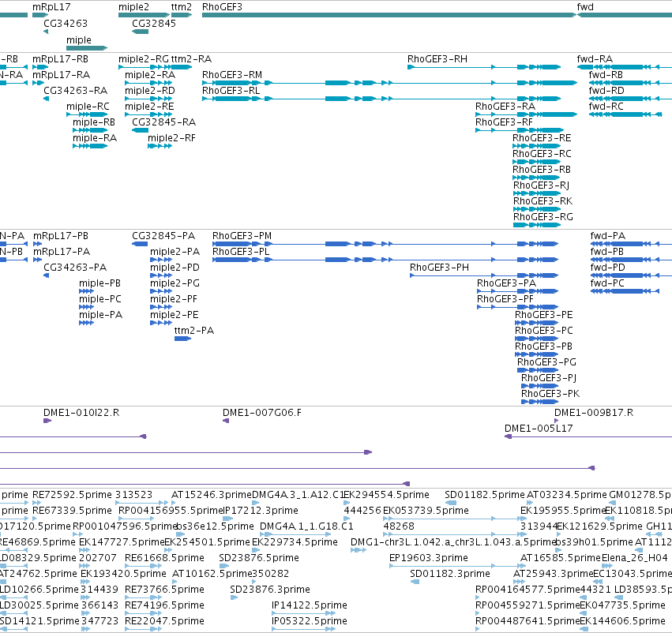672x633 pixels.
Task: Select the RhoGEF3-RL transcript label
Action: [231, 90]
